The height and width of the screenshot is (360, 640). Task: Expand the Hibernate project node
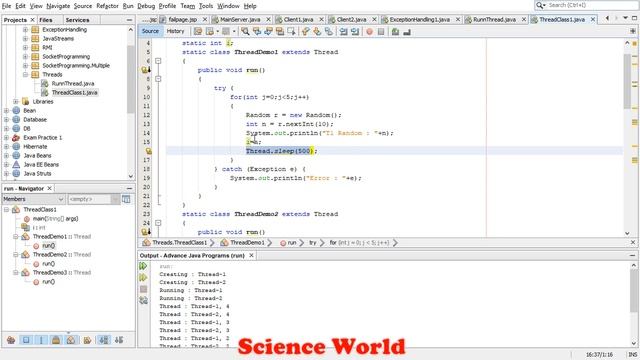7,147
